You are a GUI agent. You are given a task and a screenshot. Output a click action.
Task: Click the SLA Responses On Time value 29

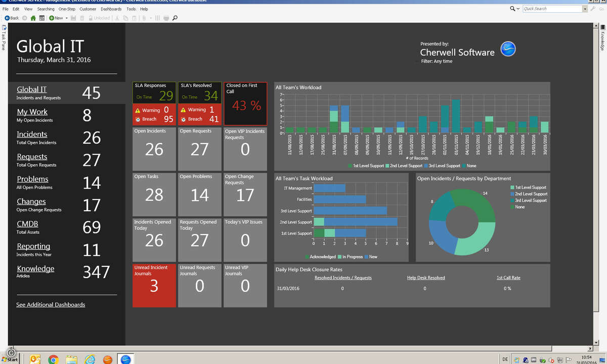166,96
